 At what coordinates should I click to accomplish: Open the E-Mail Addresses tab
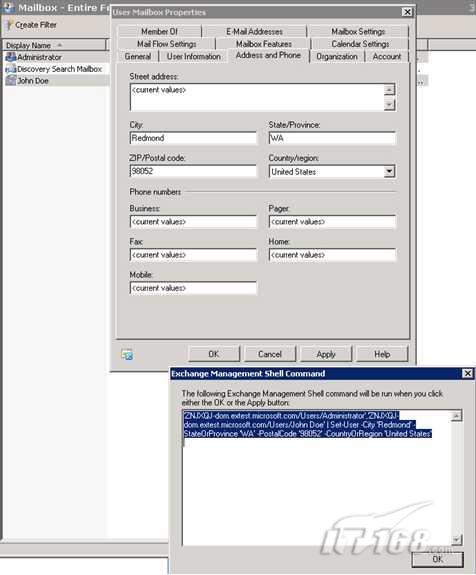click(255, 32)
